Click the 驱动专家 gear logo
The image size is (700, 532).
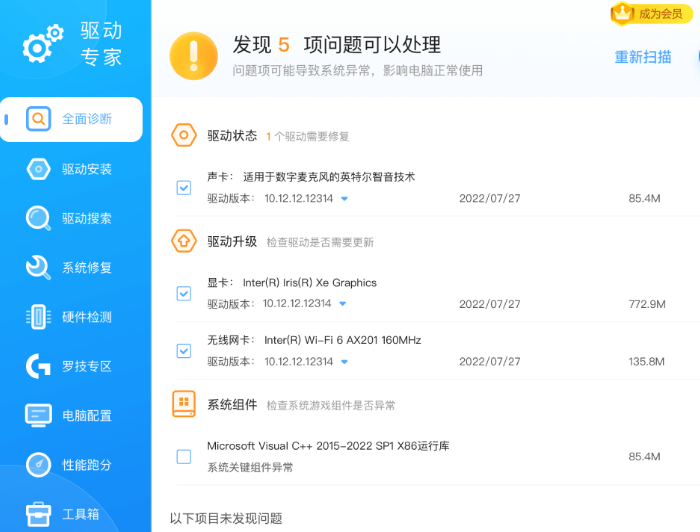41,45
